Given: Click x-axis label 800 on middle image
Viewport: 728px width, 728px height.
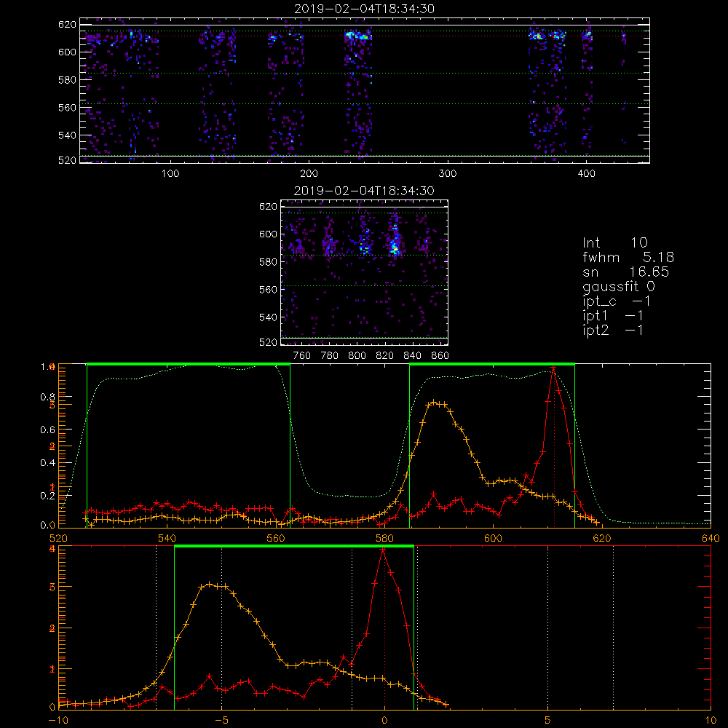Looking at the screenshot, I should click(357, 356).
